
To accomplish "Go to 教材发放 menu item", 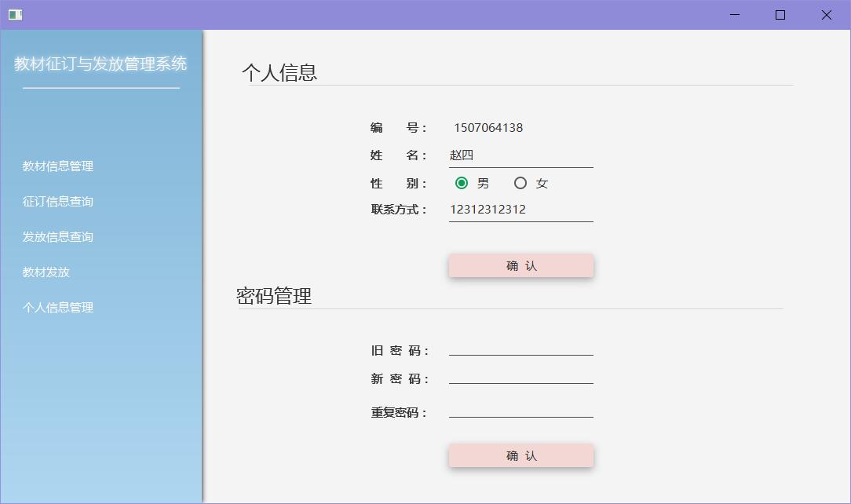I will (46, 272).
